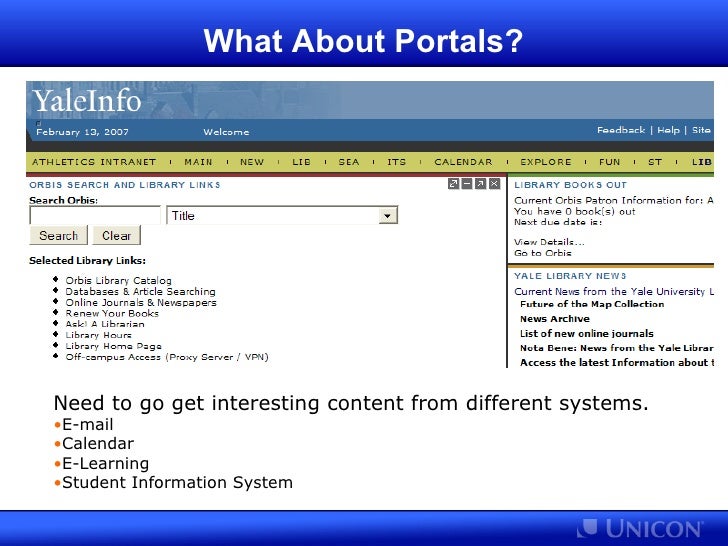Switch to the CALENDAR tab
Image resolution: width=728 pixels, height=546 pixels.
pos(463,162)
